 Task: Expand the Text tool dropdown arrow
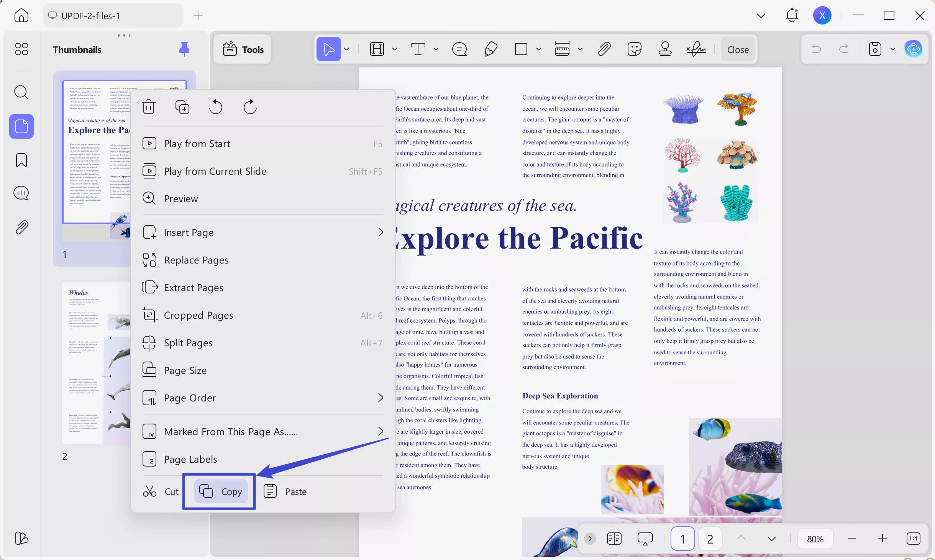click(436, 49)
